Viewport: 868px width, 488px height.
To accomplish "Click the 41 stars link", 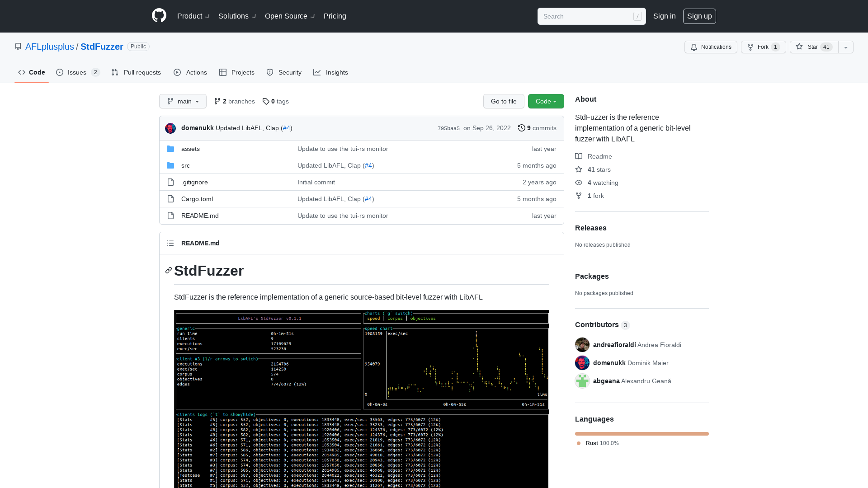I will (x=593, y=169).
